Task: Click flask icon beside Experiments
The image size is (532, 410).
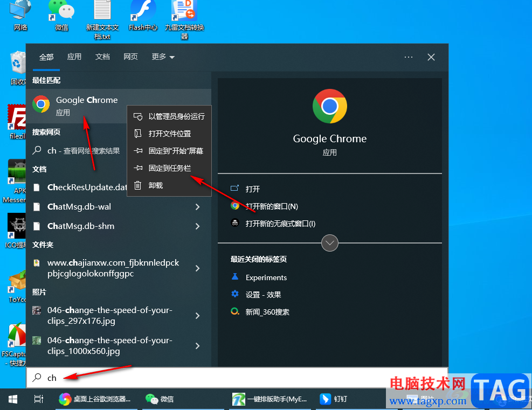Action: (x=235, y=276)
